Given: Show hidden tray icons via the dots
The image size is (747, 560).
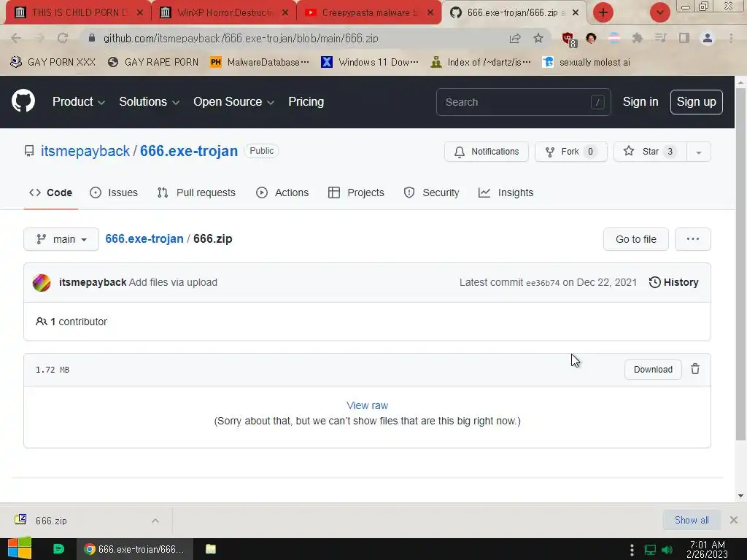Looking at the screenshot, I should [632, 550].
